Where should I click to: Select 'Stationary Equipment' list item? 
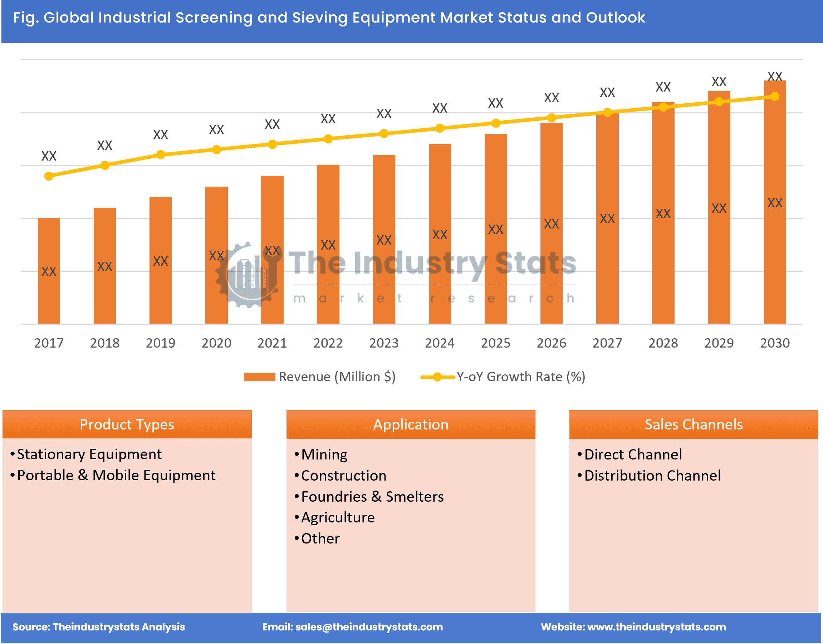click(89, 455)
